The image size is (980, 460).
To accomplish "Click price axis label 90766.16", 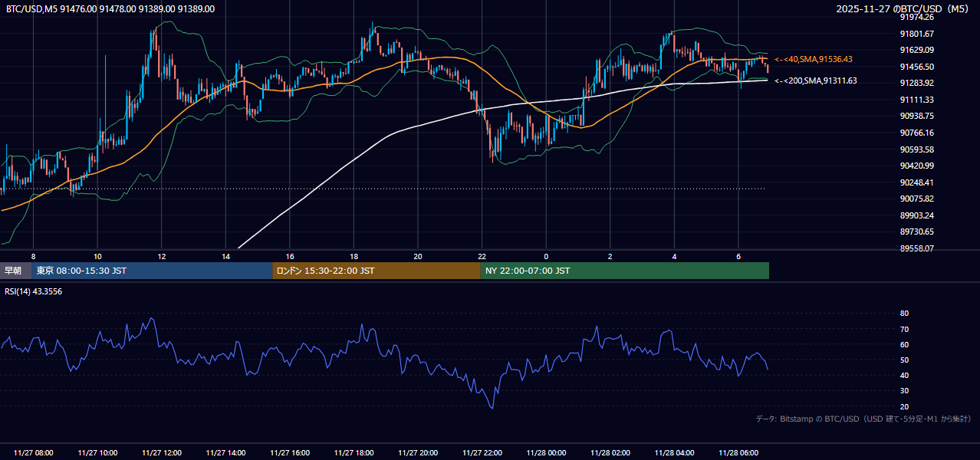I will coord(916,133).
